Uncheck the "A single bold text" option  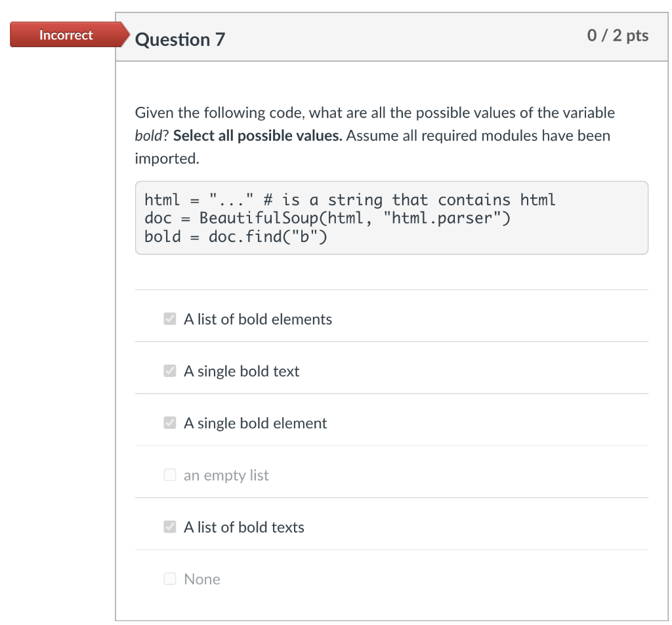tap(170, 371)
